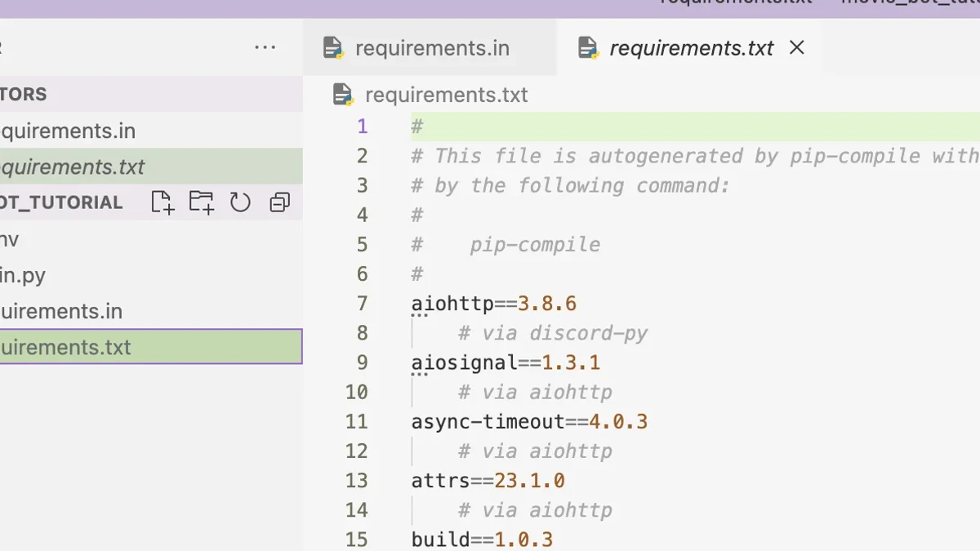Create a new file in the explorer

[x=163, y=202]
